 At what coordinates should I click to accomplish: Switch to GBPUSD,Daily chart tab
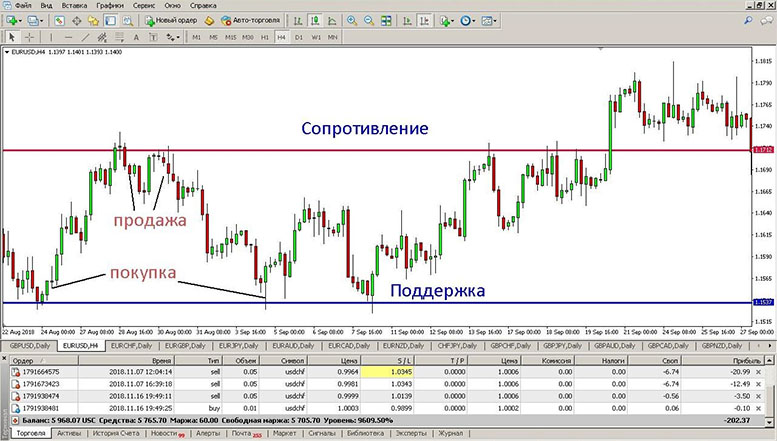[x=30, y=346]
